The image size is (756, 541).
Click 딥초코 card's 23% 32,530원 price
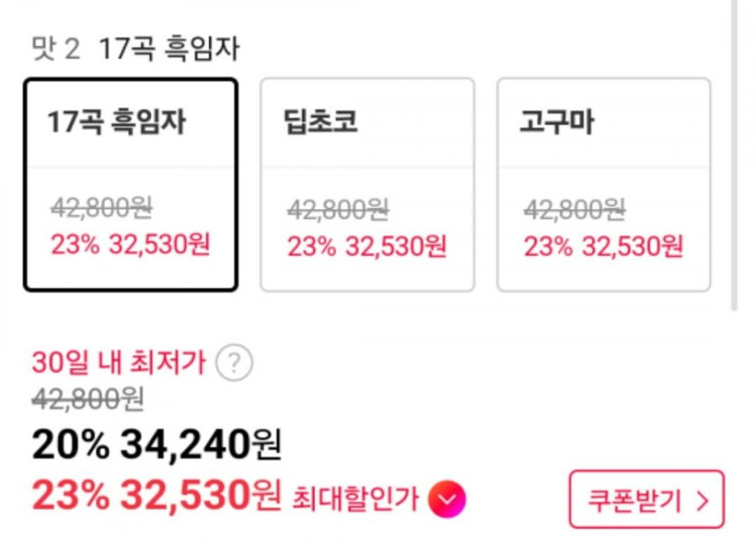click(367, 245)
